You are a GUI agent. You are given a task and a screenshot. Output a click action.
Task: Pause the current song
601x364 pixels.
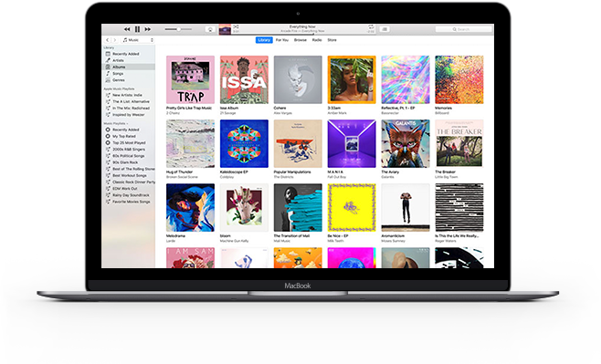(137, 29)
